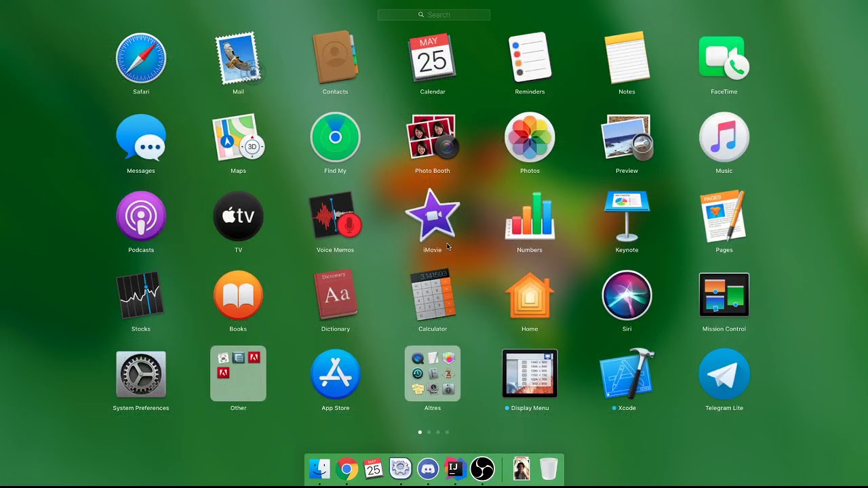The image size is (868, 488).
Task: Open the Dictionary app
Action: 335,296
